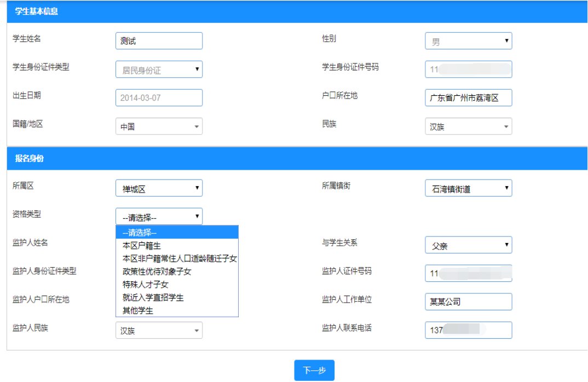Choose 其他学生 in the dropdown list

click(x=138, y=311)
